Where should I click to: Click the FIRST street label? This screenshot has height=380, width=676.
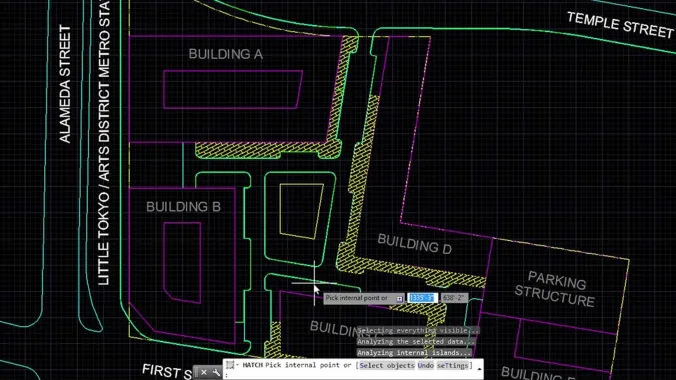[x=166, y=371]
